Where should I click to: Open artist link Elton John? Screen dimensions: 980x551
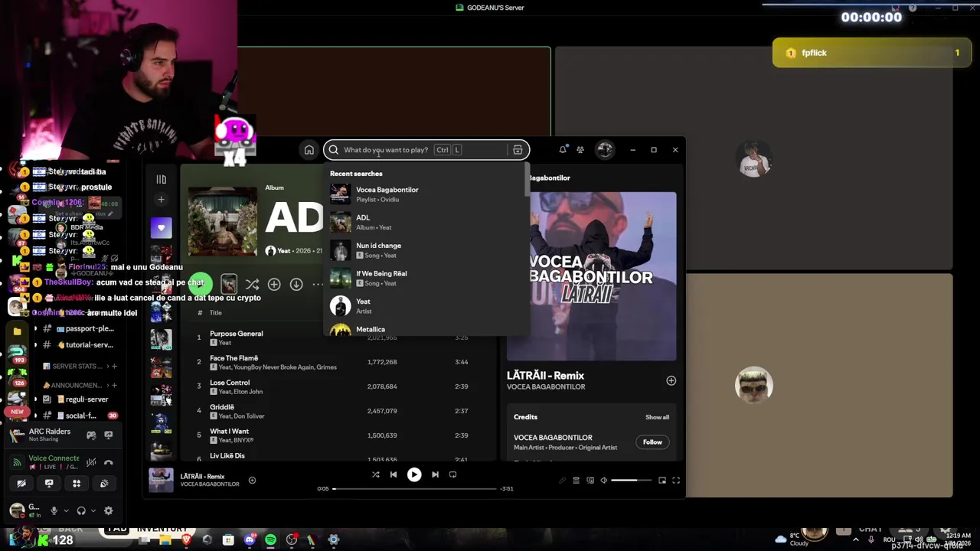pyautogui.click(x=247, y=392)
